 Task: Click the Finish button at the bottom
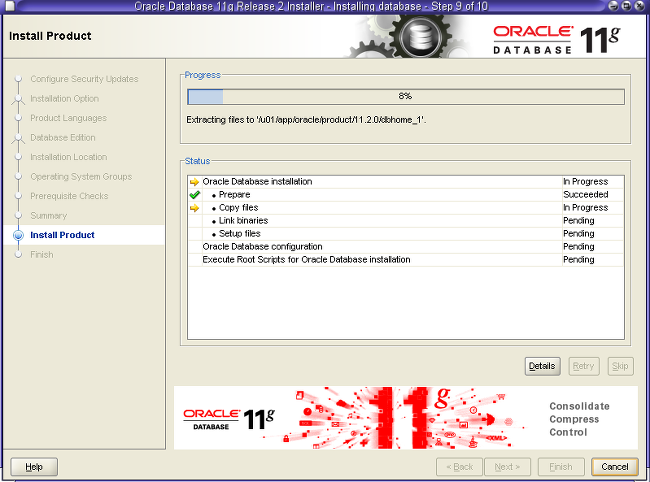tap(561, 467)
